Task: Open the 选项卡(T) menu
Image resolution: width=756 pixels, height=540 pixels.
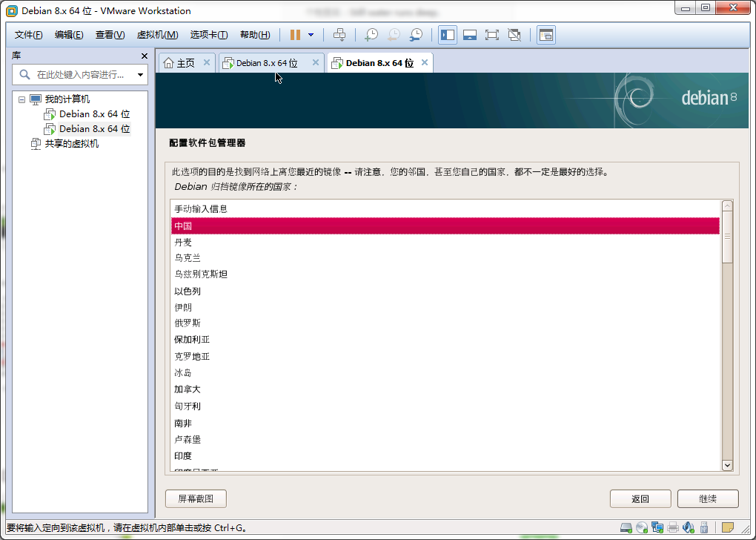Action: [x=209, y=35]
